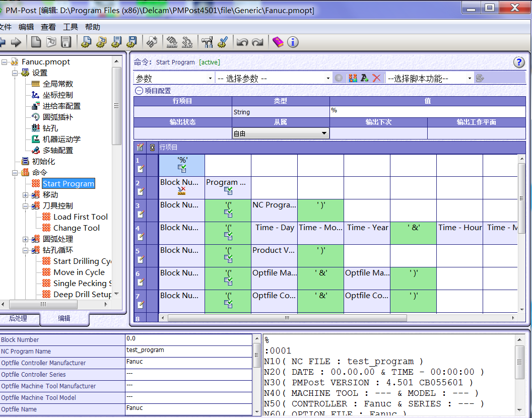The width and height of the screenshot is (532, 418).
Task: Collapse the 钻孔循环 tree node
Action: pos(26,250)
